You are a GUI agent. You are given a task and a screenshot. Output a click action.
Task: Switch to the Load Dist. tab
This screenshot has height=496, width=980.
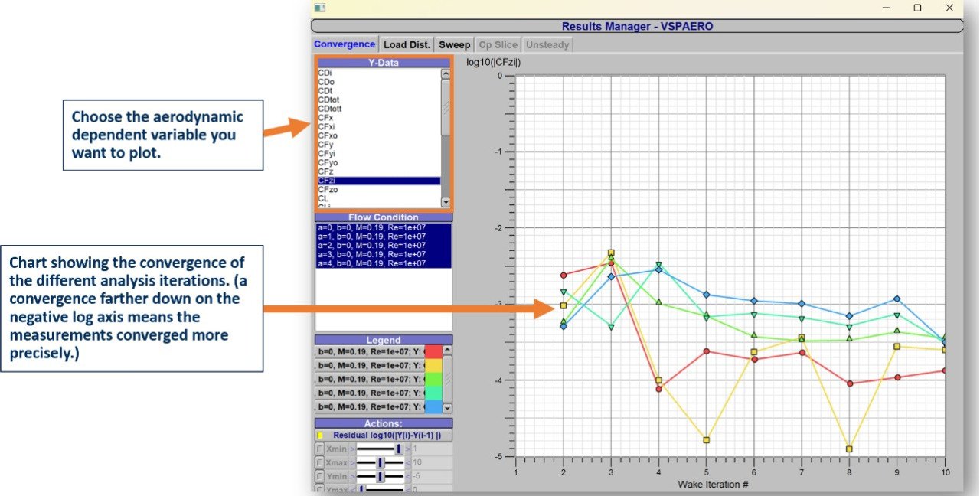(407, 44)
